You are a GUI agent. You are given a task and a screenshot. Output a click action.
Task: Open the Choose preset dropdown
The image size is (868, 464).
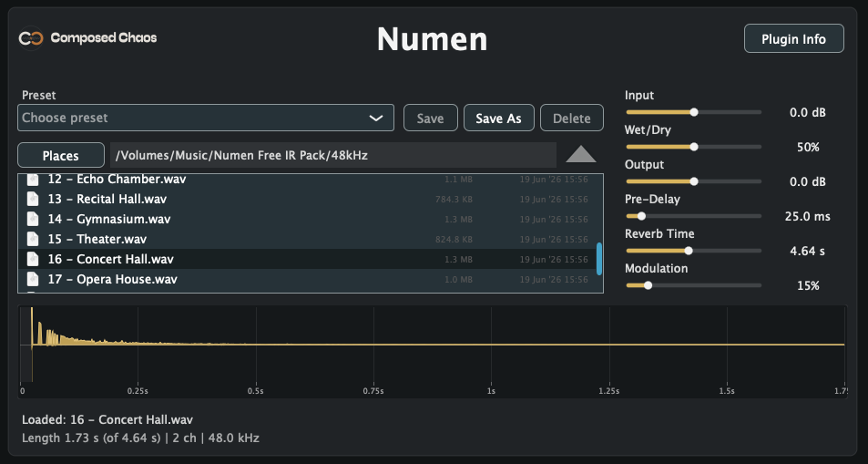click(x=205, y=118)
